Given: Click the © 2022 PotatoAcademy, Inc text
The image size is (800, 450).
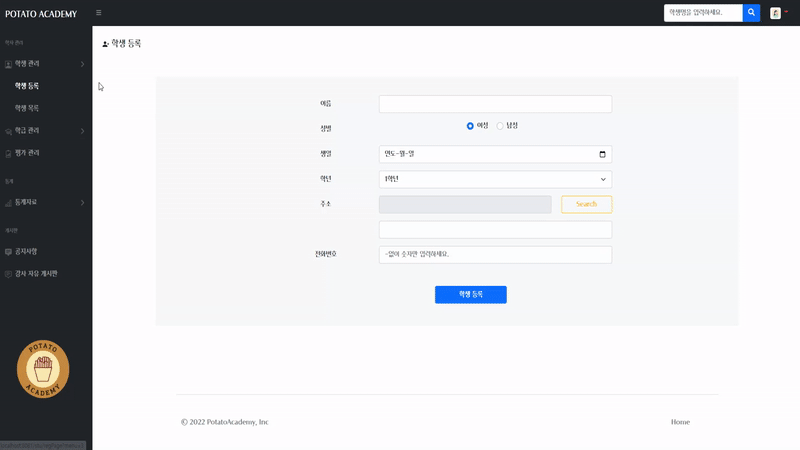Looking at the screenshot, I should coord(224,422).
